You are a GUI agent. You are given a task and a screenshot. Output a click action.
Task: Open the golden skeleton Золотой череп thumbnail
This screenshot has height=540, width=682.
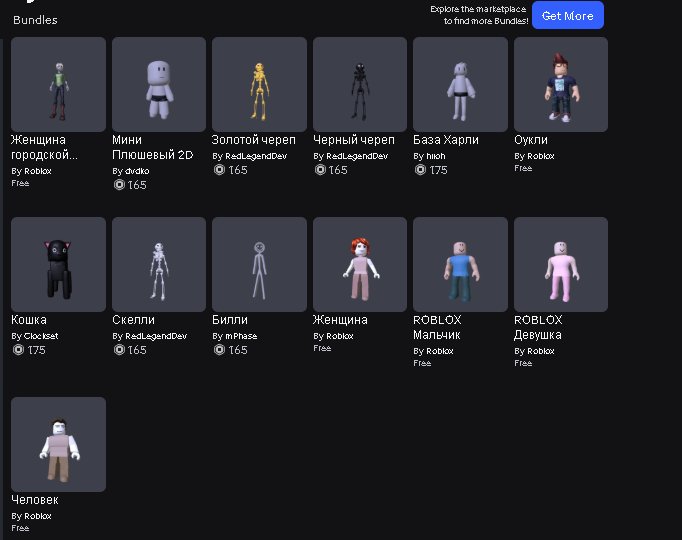pos(259,84)
